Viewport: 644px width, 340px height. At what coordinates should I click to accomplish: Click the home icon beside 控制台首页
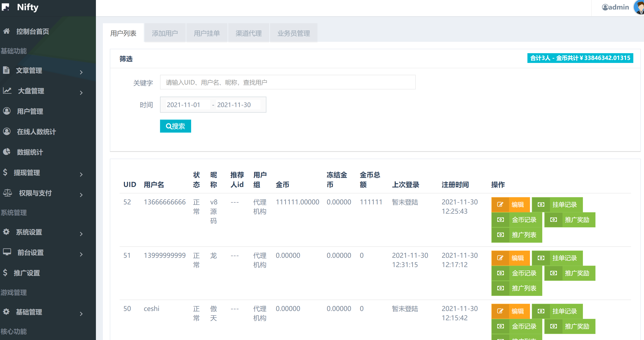(x=7, y=31)
